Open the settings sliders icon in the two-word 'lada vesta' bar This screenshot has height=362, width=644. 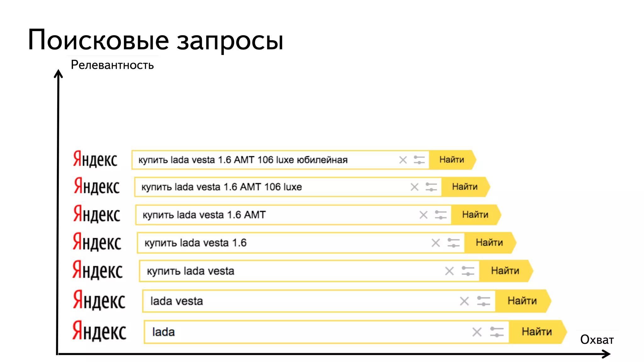click(483, 301)
